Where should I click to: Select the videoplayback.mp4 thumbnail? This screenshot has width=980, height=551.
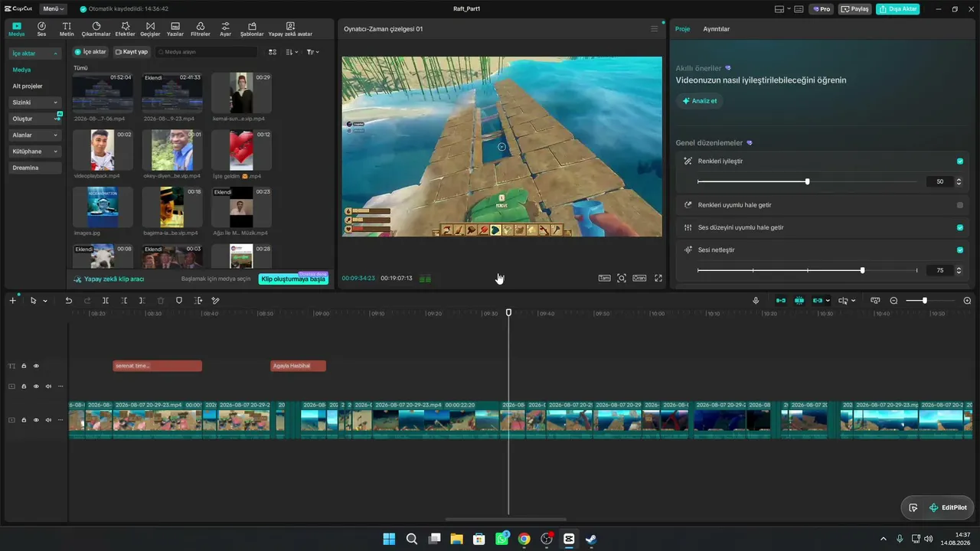(x=103, y=150)
